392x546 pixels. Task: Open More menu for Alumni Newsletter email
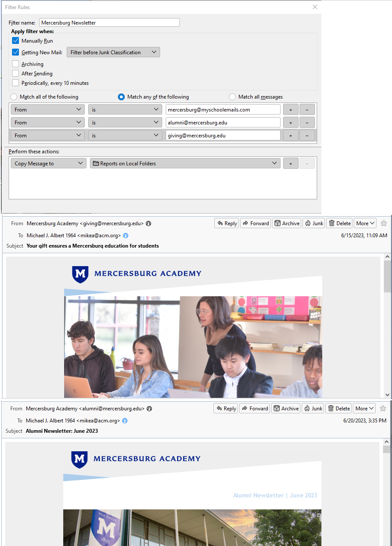(x=364, y=409)
